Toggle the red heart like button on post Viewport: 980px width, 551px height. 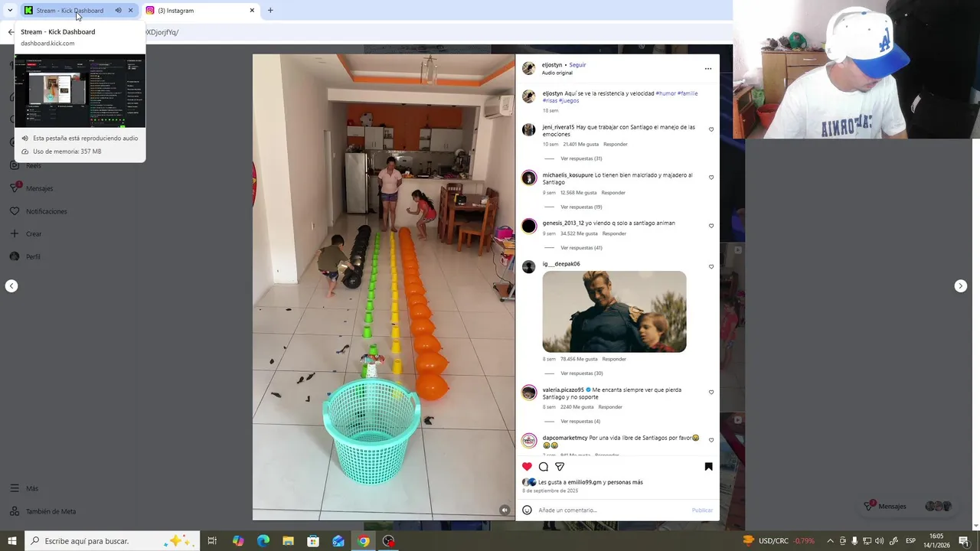(x=527, y=467)
